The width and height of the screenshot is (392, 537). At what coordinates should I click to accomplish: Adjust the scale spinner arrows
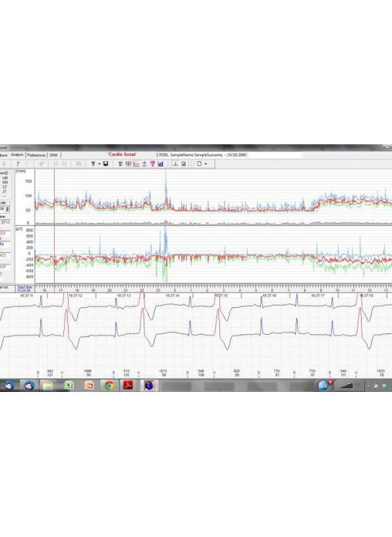(8, 208)
